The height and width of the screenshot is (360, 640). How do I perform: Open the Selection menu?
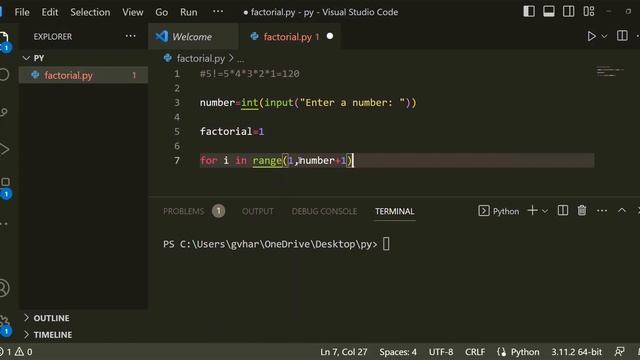tap(90, 12)
